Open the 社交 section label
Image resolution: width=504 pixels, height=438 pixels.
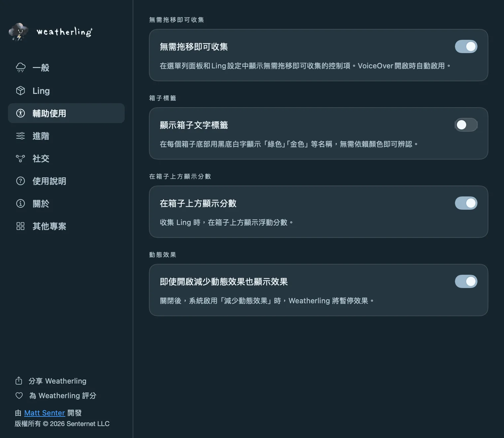(x=41, y=158)
